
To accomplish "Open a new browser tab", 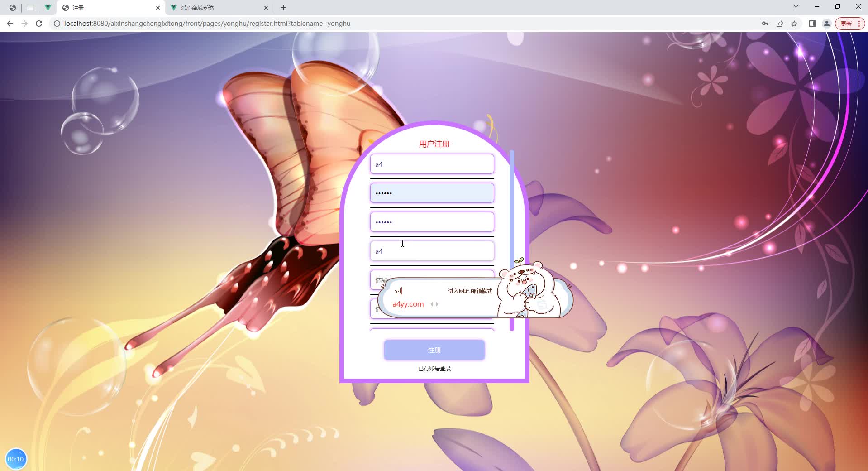I will click(283, 8).
